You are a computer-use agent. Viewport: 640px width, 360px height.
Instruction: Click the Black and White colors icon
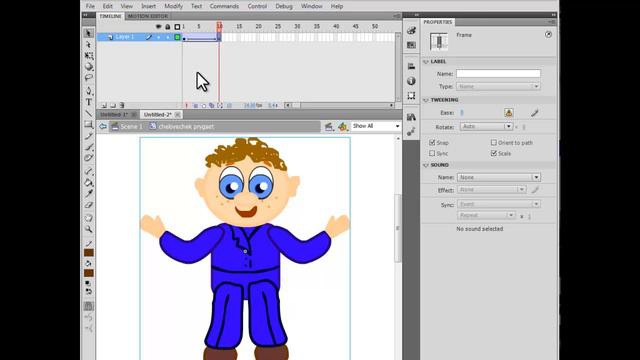pos(88,283)
